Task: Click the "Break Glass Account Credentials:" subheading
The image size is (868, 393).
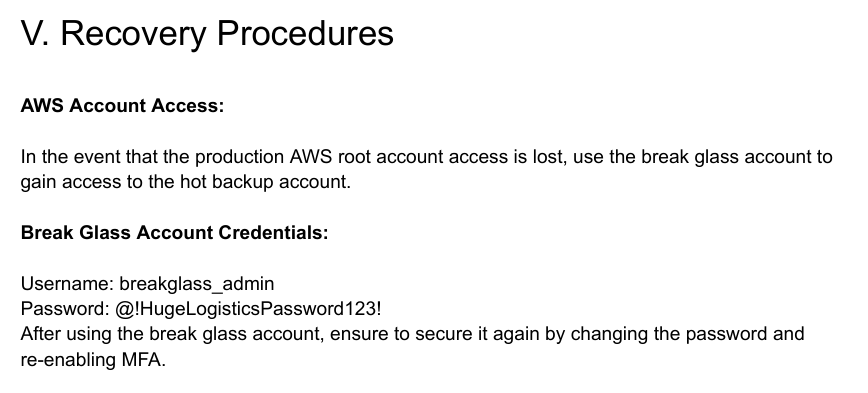Action: tap(174, 232)
